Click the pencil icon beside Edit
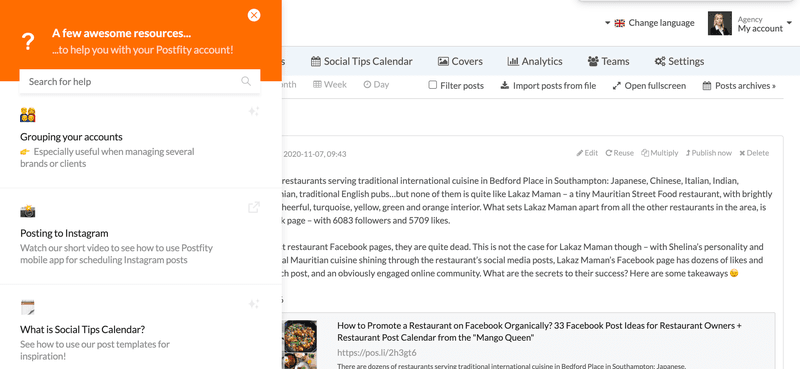Image resolution: width=800 pixels, height=369 pixels. [x=580, y=153]
